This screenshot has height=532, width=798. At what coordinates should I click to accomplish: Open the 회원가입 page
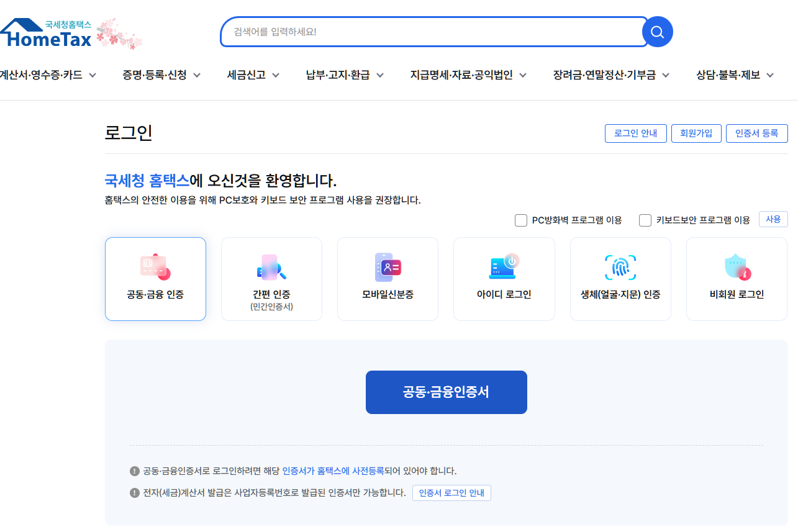point(696,133)
